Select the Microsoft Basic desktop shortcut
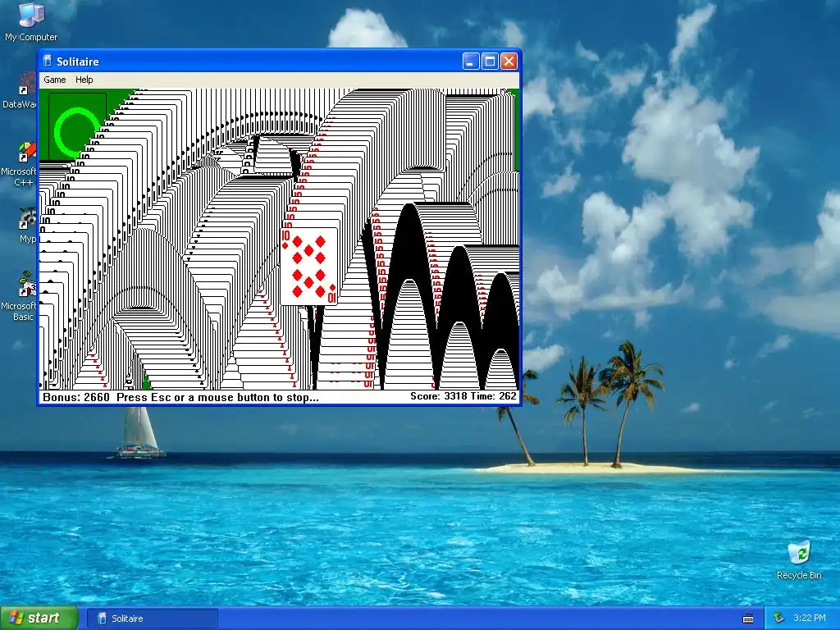The image size is (840, 630). [19, 296]
